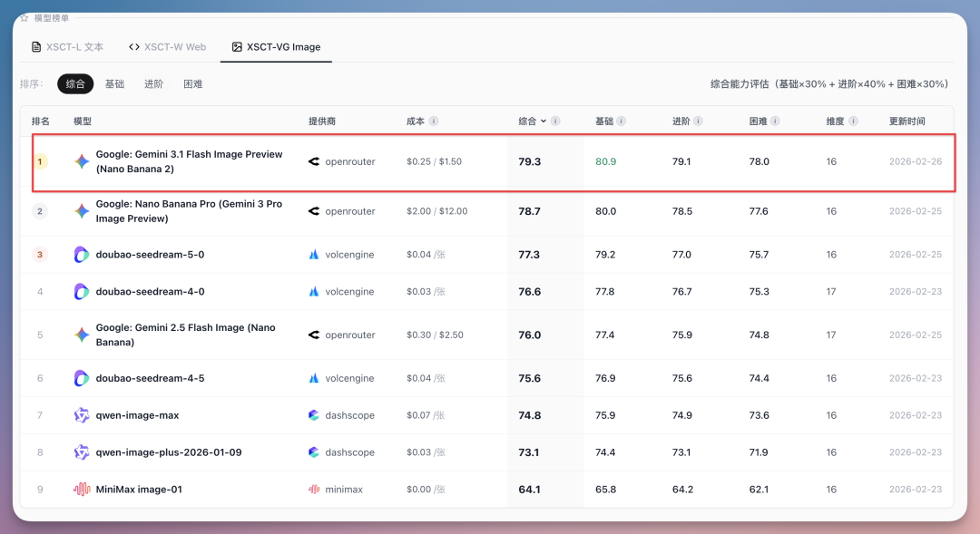The width and height of the screenshot is (980, 534).
Task: Click the info icon next to 综合 header
Action: 555,121
